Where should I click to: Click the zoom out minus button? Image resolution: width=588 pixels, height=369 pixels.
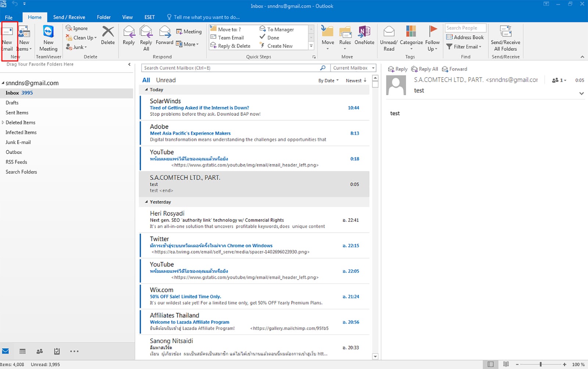pyautogui.click(x=517, y=364)
